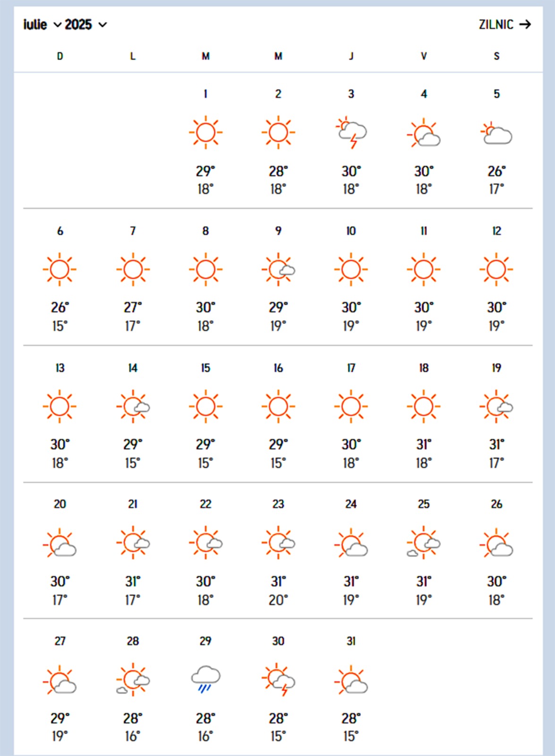
Task: Click the storm icon for July 30
Action: pyautogui.click(x=279, y=680)
